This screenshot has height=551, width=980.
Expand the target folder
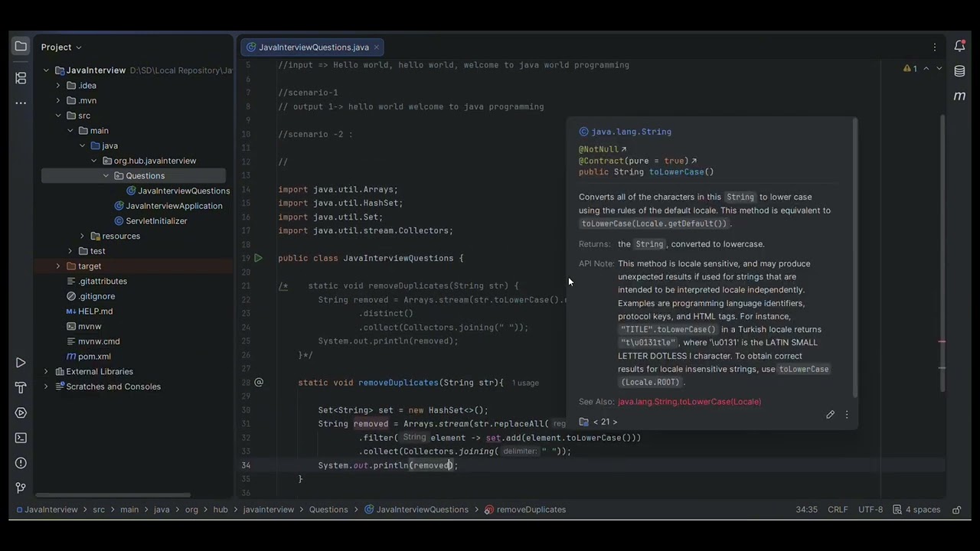58,266
